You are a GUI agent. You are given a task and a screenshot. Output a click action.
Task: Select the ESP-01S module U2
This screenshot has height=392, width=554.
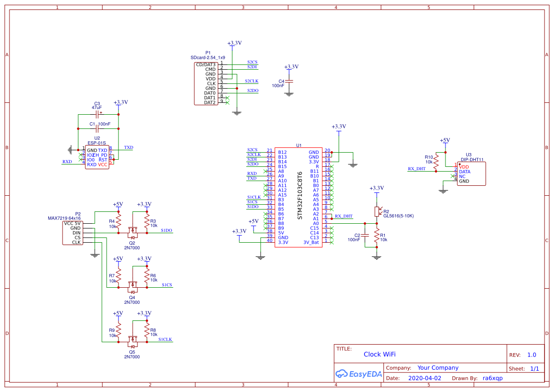point(98,156)
